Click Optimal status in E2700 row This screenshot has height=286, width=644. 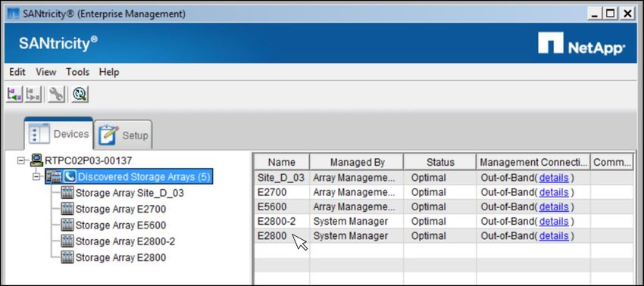pos(440,192)
